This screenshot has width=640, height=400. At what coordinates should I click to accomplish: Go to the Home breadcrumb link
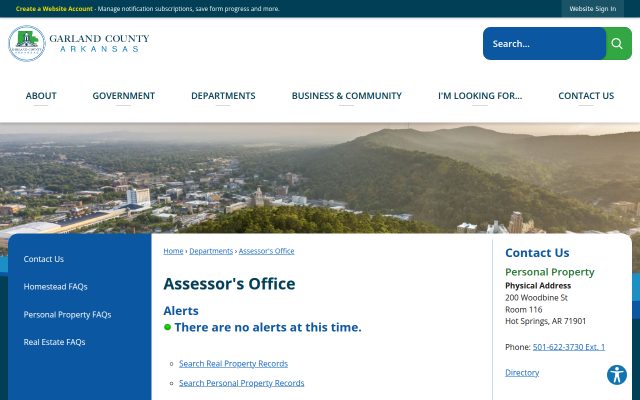(173, 251)
